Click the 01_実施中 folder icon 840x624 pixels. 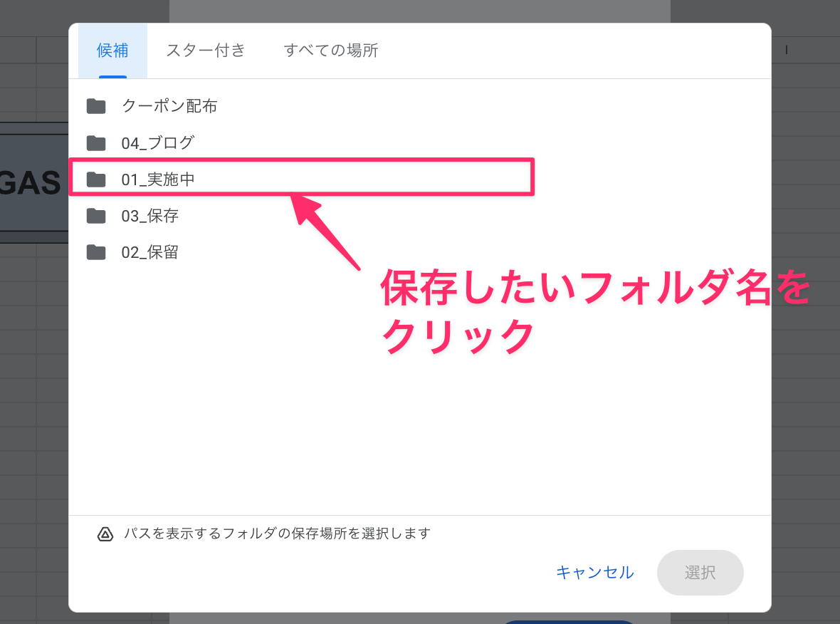pos(96,180)
